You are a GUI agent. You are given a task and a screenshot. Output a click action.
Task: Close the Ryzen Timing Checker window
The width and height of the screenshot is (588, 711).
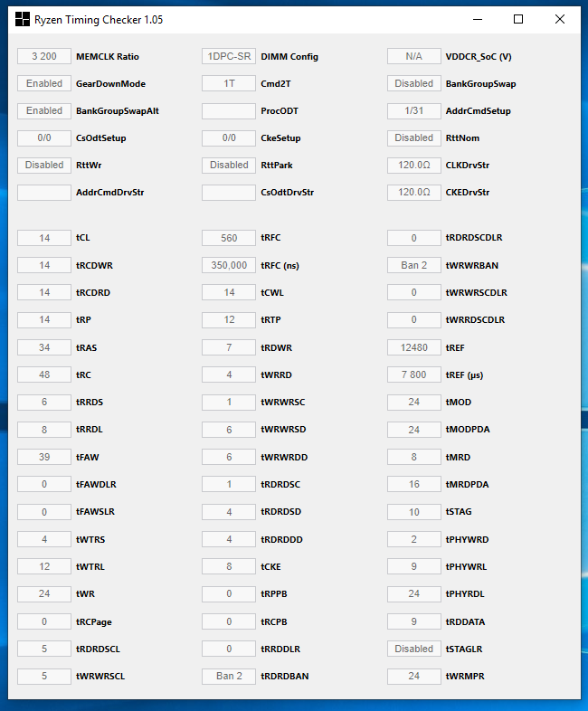click(560, 20)
